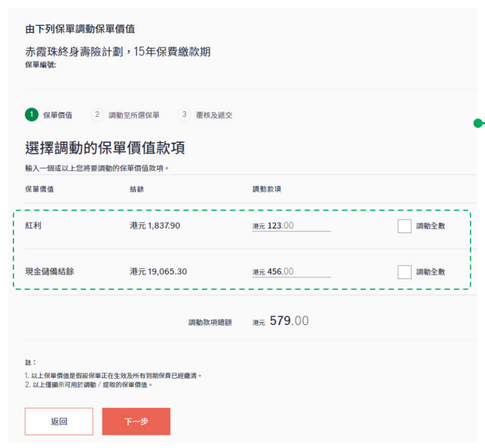
Task: Select the 保單價值 step tab
Action: (57, 115)
